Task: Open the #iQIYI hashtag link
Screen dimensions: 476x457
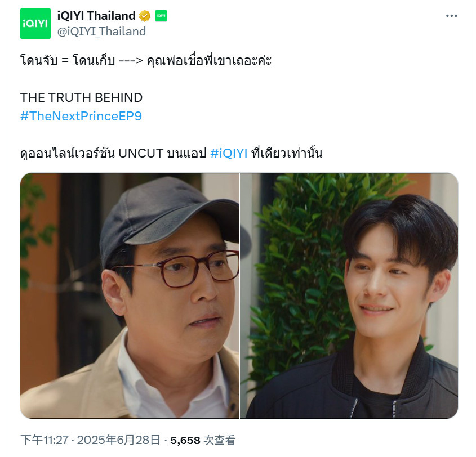Action: point(229,153)
